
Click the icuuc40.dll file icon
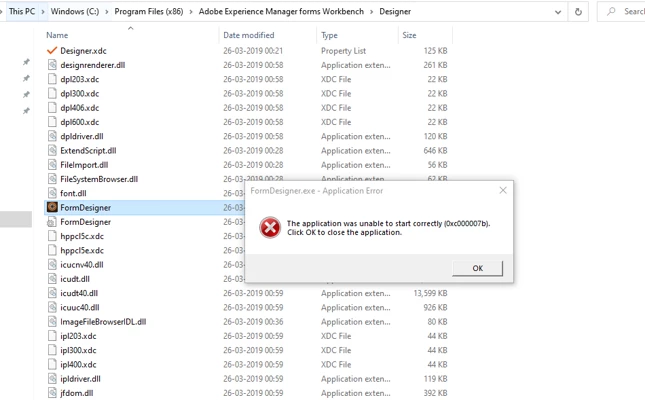[x=52, y=307]
